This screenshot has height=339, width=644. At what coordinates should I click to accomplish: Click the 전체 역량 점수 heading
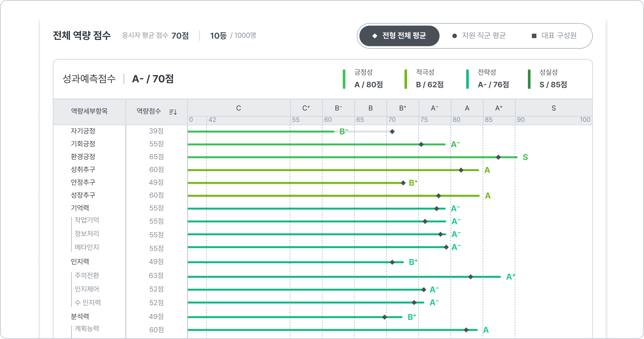(82, 36)
